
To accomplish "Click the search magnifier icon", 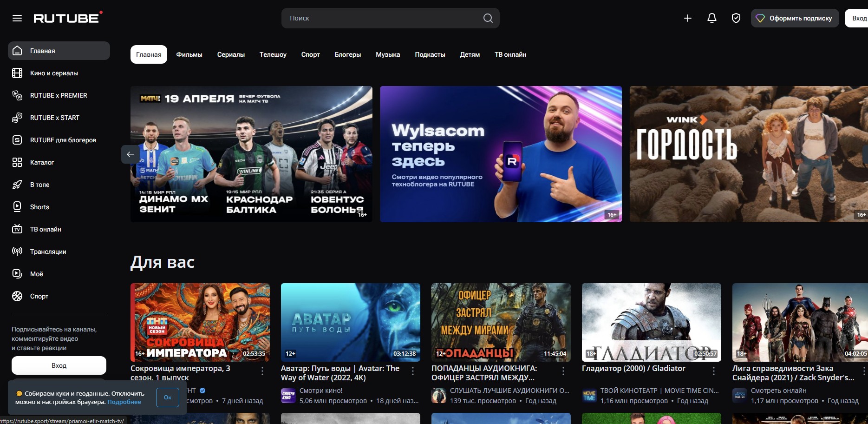I will [488, 18].
